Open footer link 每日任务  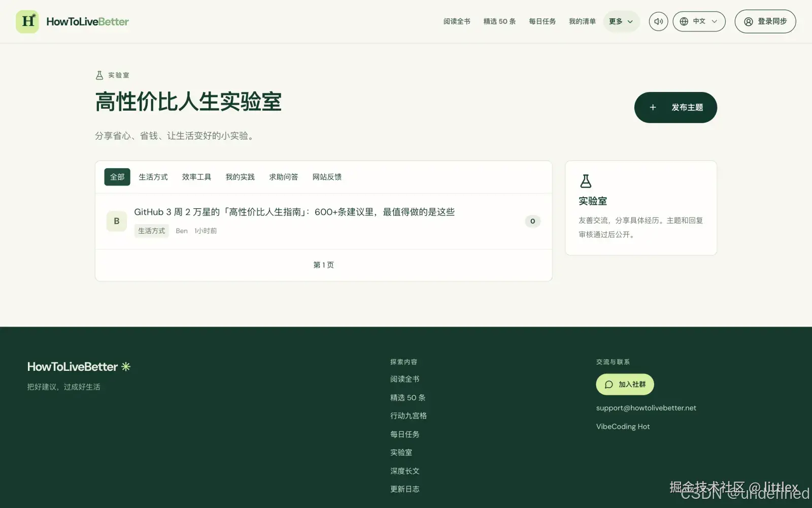tap(405, 434)
